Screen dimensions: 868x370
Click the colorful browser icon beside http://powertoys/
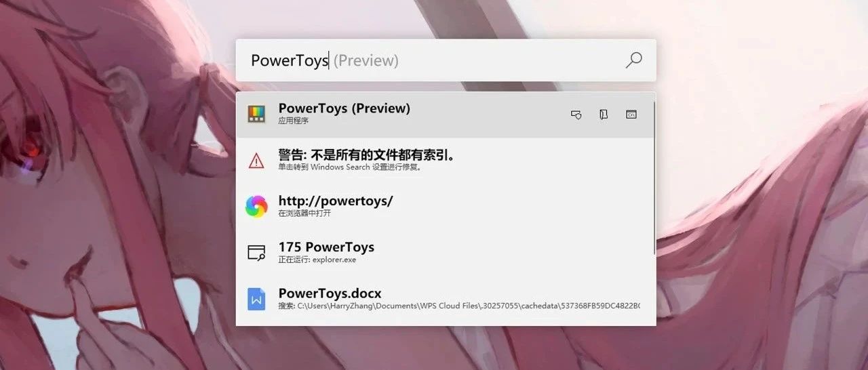coord(256,206)
